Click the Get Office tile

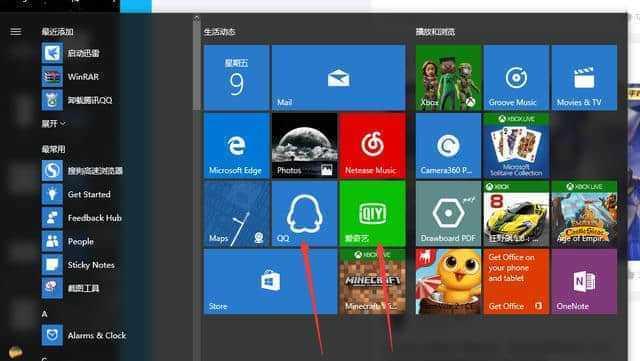(516, 282)
